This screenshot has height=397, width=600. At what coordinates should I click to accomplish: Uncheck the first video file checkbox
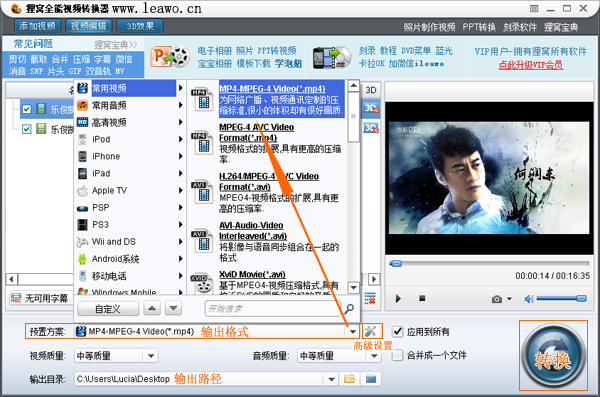[26, 109]
